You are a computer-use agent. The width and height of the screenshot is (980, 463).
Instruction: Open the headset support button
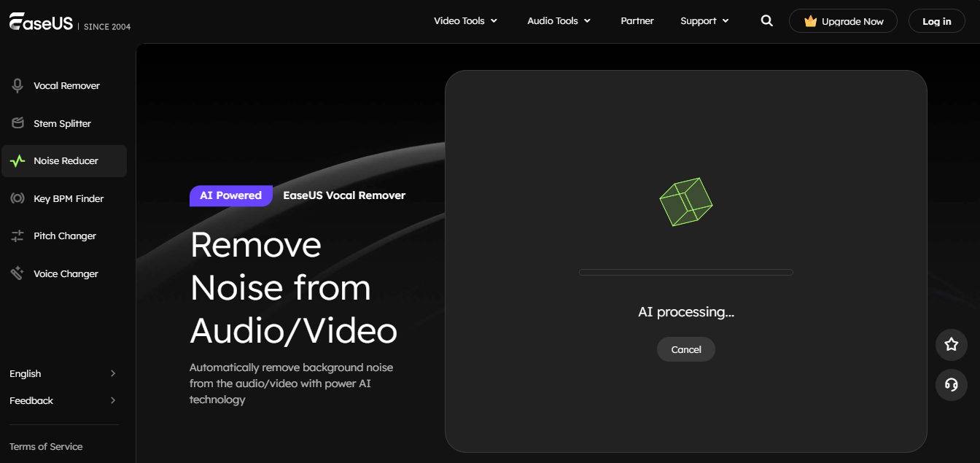(951, 384)
